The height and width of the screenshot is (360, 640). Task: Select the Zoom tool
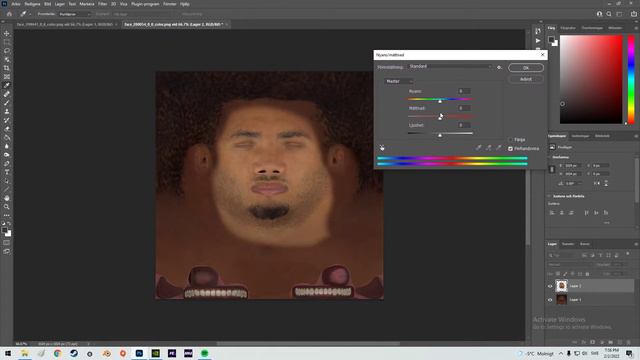tap(7, 207)
